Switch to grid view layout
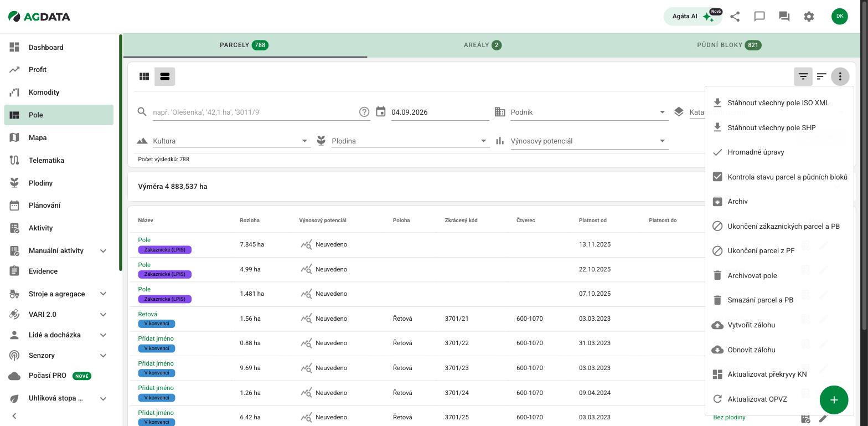 point(144,76)
